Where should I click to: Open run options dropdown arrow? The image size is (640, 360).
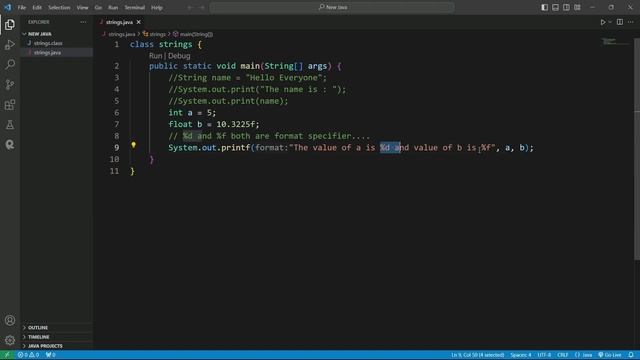tap(610, 22)
